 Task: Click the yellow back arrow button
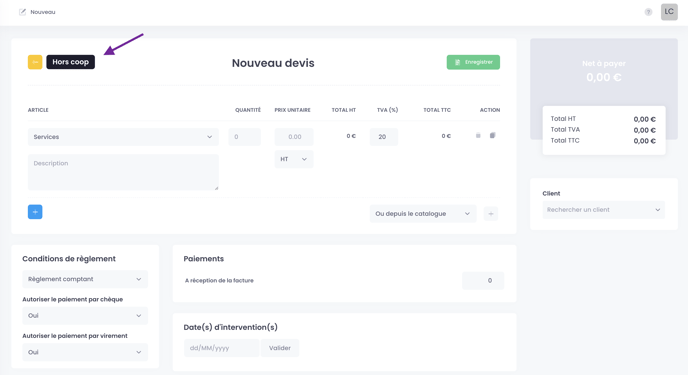tap(35, 62)
